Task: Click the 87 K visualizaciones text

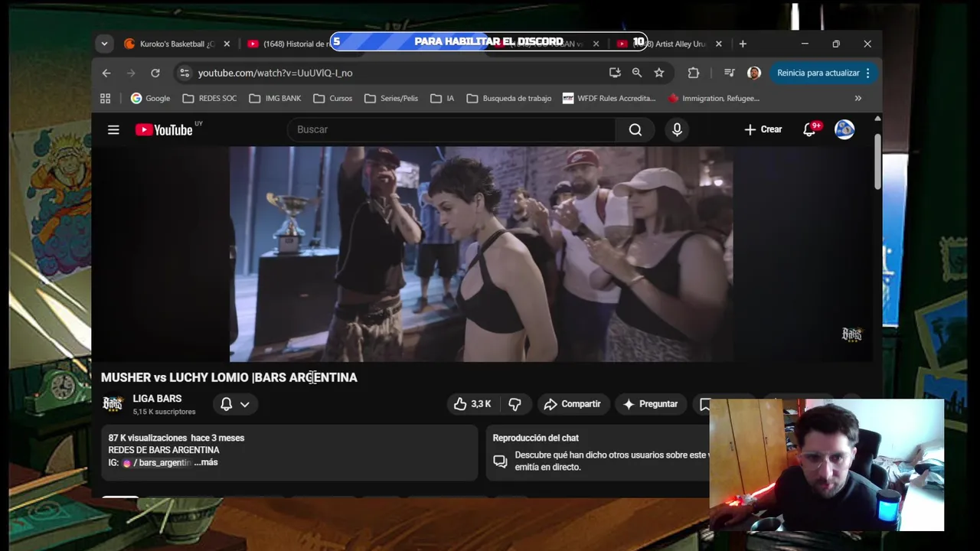Action: (148, 438)
